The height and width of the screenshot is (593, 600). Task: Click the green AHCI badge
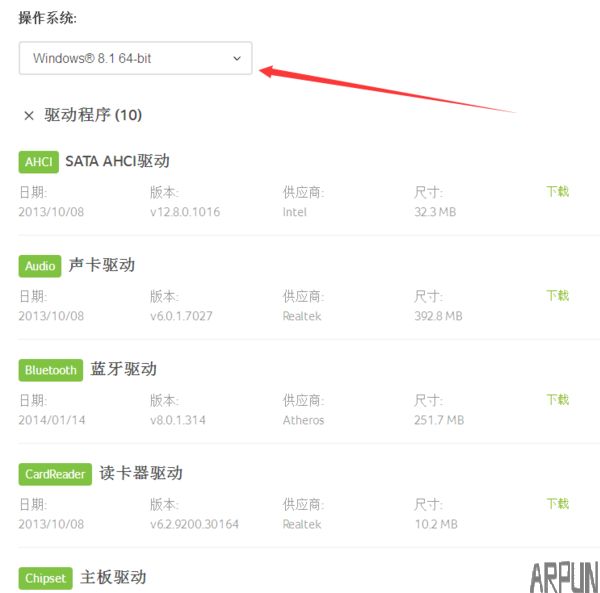39,162
